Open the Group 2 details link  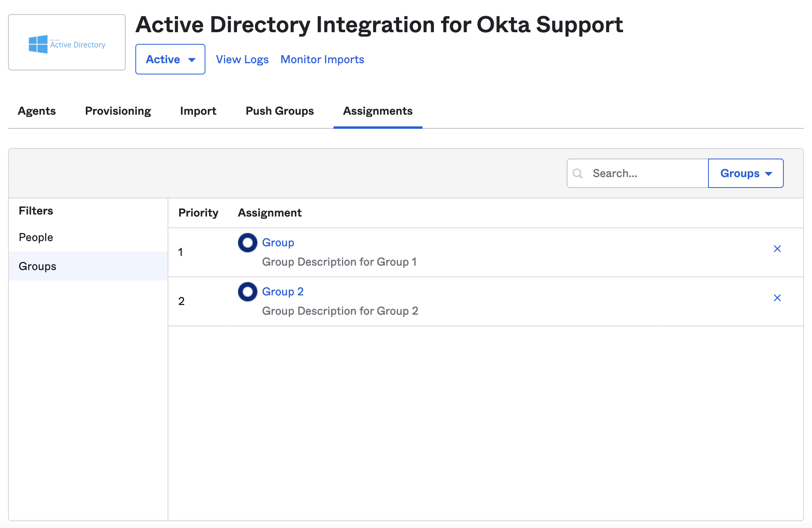[x=283, y=291]
